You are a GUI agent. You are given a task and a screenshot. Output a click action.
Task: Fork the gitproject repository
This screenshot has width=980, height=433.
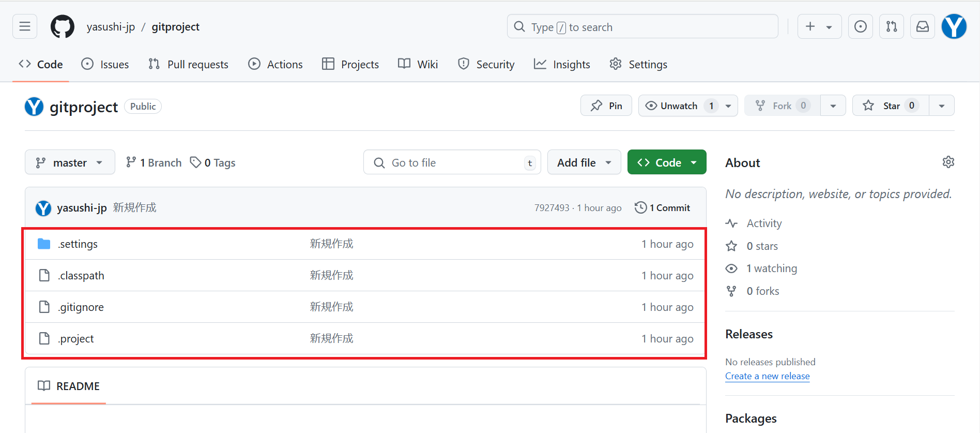point(783,106)
